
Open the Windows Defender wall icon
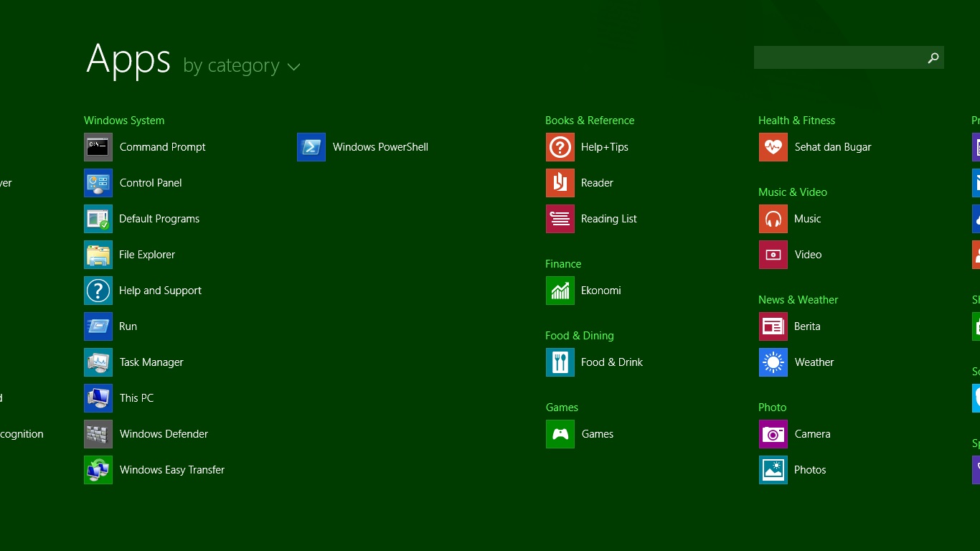tap(98, 434)
